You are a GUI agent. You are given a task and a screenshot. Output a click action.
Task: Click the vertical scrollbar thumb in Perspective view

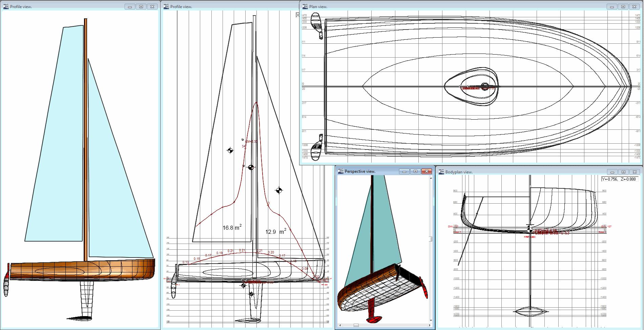pyautogui.click(x=431, y=239)
